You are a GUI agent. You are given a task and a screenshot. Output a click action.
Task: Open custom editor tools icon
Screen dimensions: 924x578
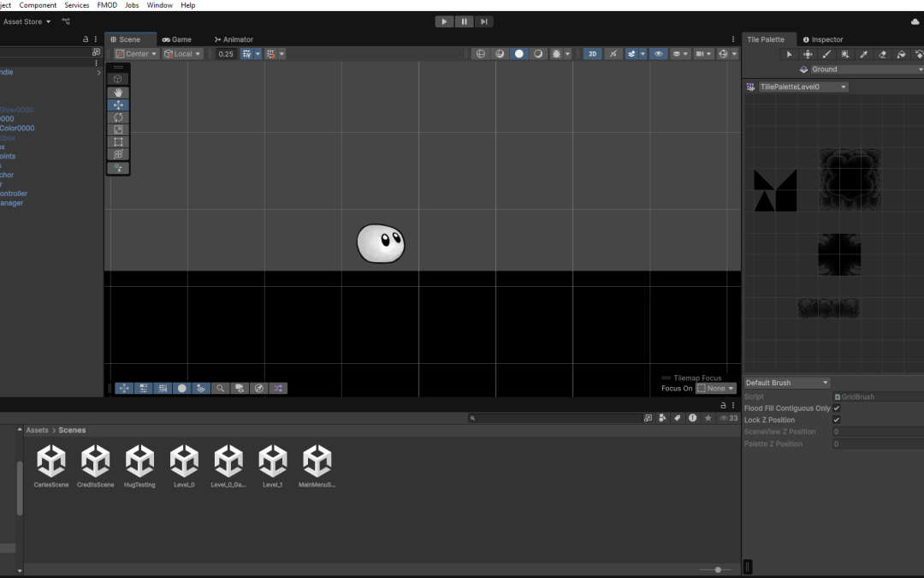(x=118, y=168)
